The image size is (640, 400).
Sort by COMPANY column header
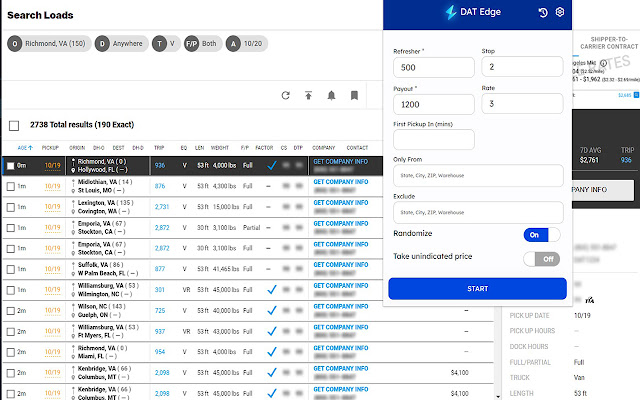[x=324, y=148]
